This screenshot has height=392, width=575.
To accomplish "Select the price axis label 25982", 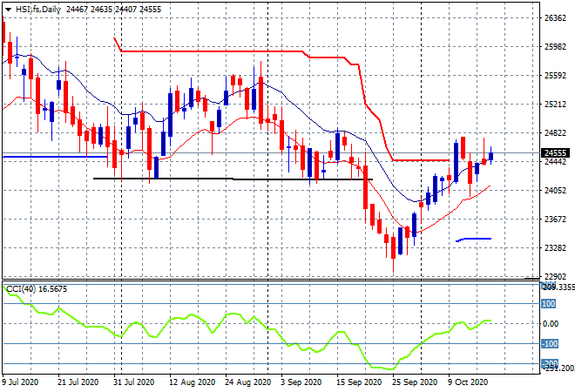I will (x=555, y=46).
